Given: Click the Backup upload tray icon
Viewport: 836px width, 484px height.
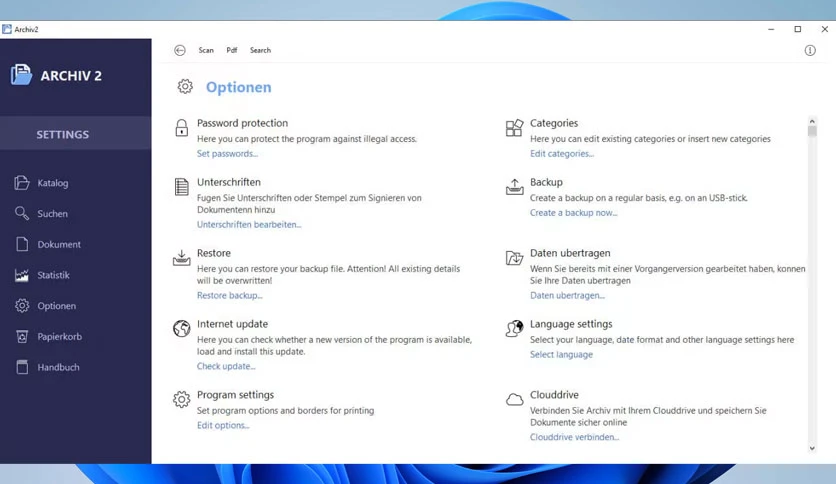Looking at the screenshot, I should coord(515,187).
